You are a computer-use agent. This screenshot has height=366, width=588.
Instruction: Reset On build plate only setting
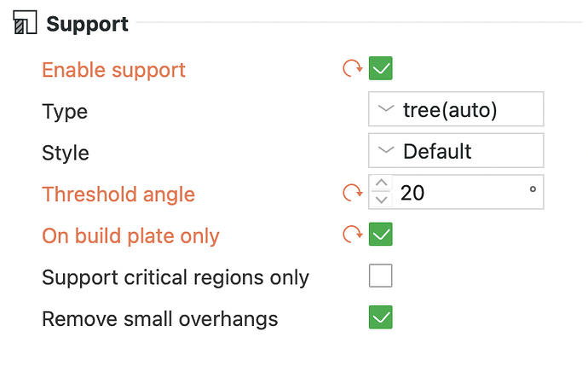pyautogui.click(x=353, y=235)
